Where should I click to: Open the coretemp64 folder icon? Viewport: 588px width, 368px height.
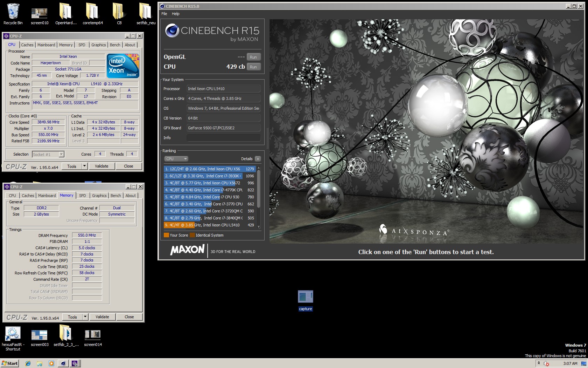pyautogui.click(x=92, y=14)
